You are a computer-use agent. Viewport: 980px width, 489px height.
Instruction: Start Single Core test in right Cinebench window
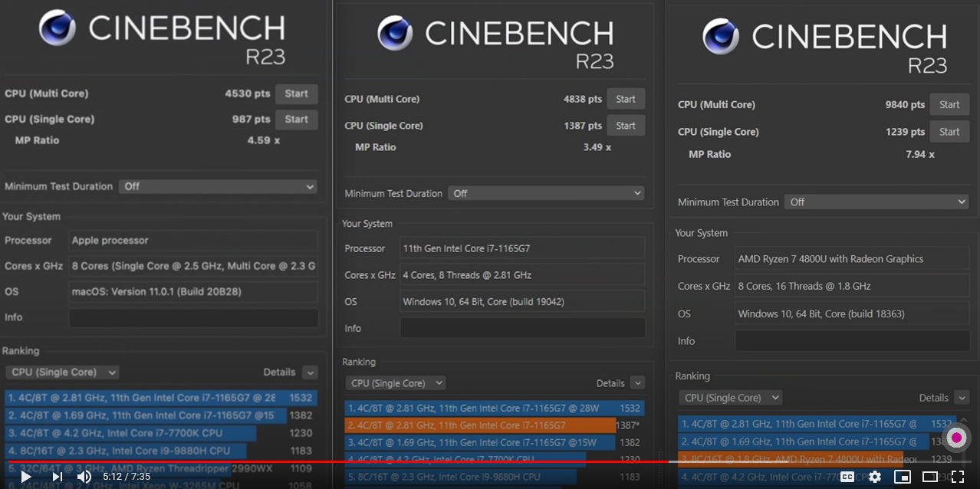tap(949, 132)
